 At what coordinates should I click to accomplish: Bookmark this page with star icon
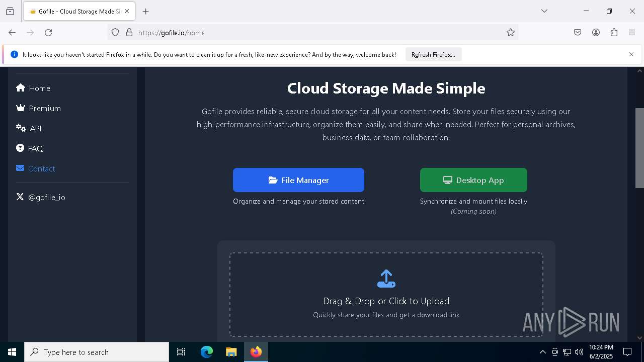coord(511,33)
